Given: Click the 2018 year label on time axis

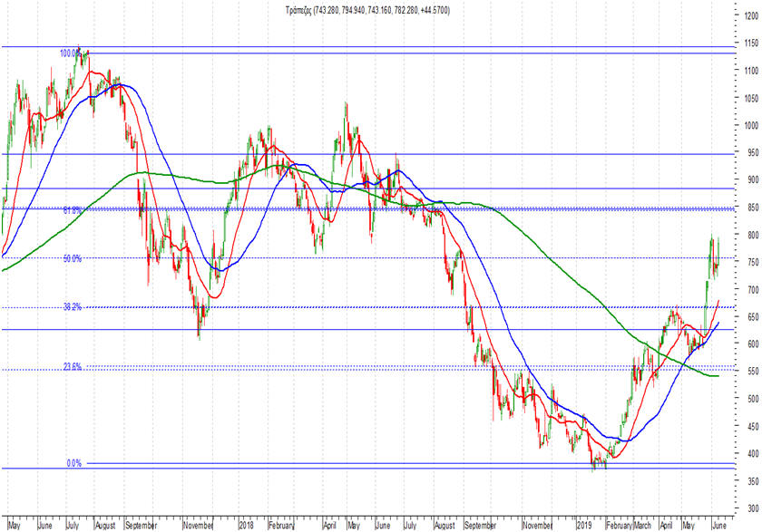Looking at the screenshot, I should point(247,526).
